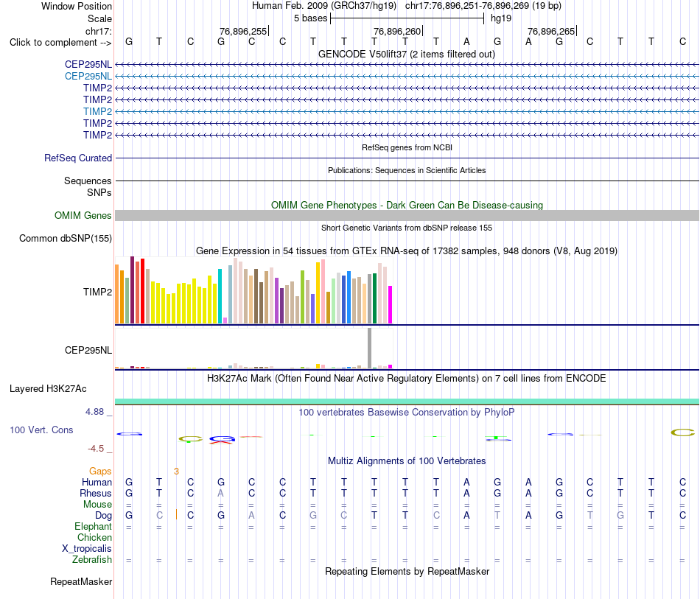Click the hg19 label beside the scale bar
Image resolution: width=700 pixels, height=599 pixels.
click(501, 18)
